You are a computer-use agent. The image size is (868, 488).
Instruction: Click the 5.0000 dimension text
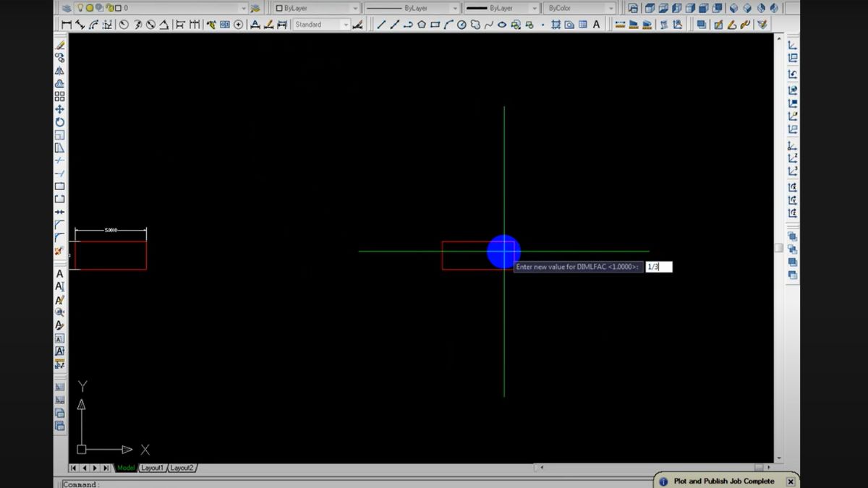tap(111, 230)
